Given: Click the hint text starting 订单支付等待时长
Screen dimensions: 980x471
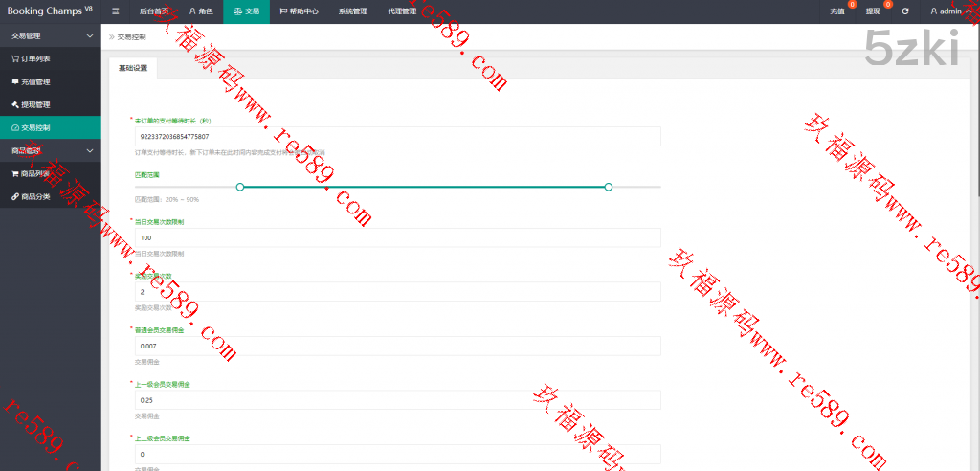Looking at the screenshot, I should [x=230, y=152].
